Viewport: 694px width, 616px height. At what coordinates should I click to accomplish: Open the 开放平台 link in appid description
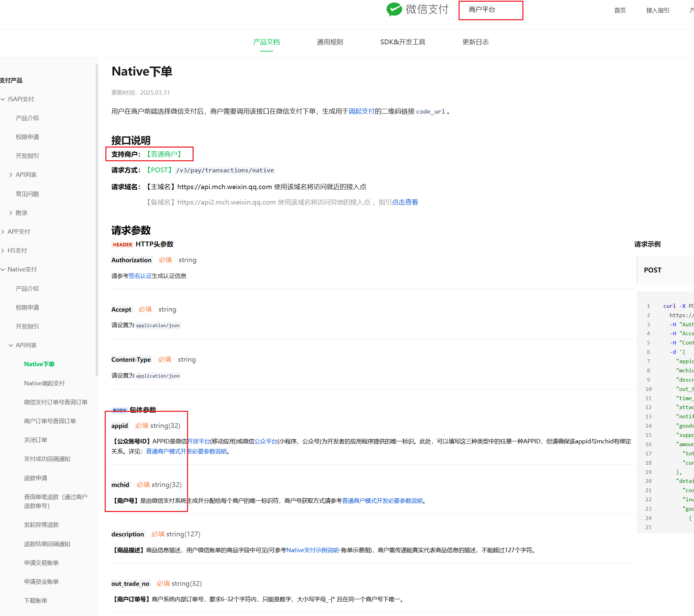coord(199,441)
